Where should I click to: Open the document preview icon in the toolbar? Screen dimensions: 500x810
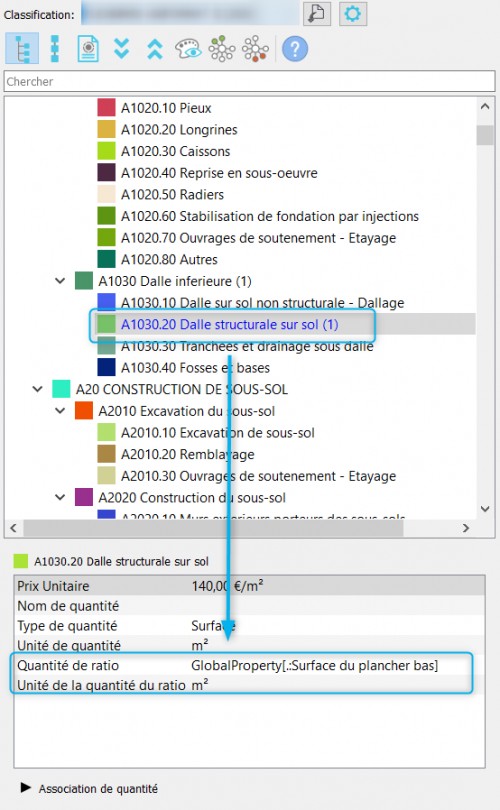point(88,49)
